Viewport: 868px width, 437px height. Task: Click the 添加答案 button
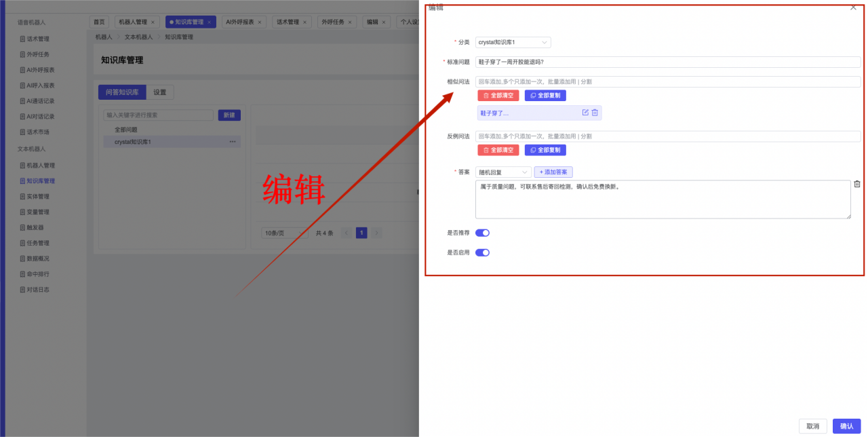tap(553, 172)
